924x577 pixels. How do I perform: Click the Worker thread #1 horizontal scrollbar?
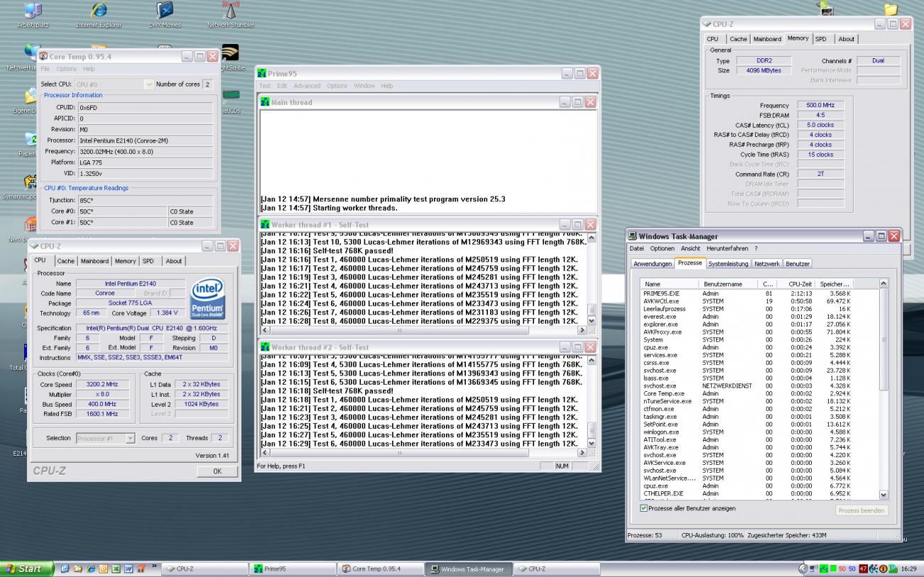coord(423,330)
